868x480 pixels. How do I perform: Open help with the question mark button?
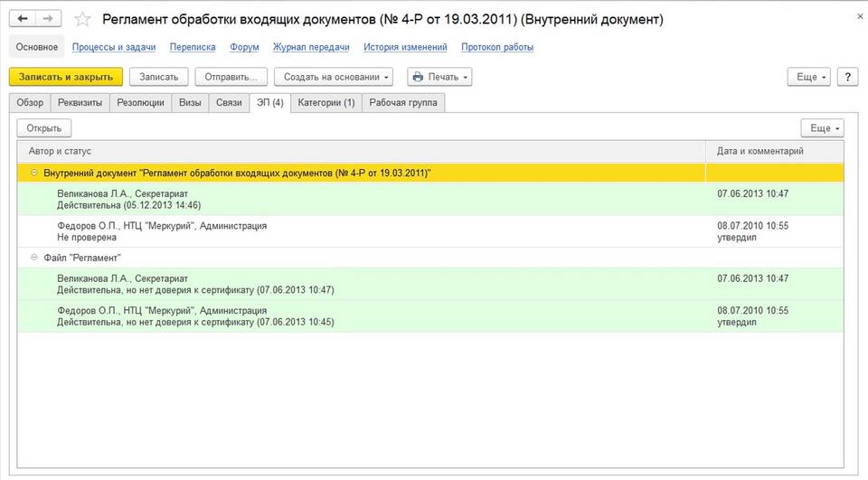click(847, 77)
